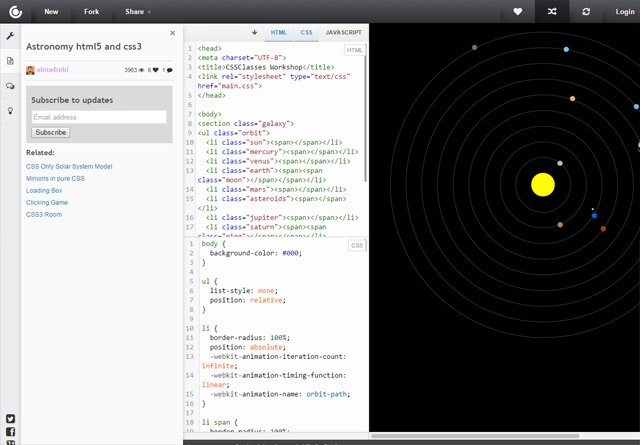This screenshot has width=640, height=445.
Task: Click 'border-radius: 100%;' under li rule
Action: [x=250, y=338]
